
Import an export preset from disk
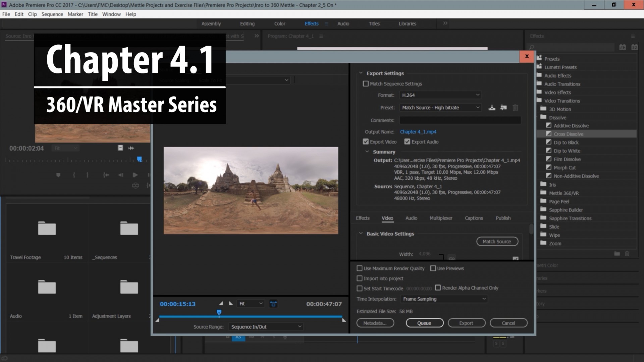coord(503,108)
